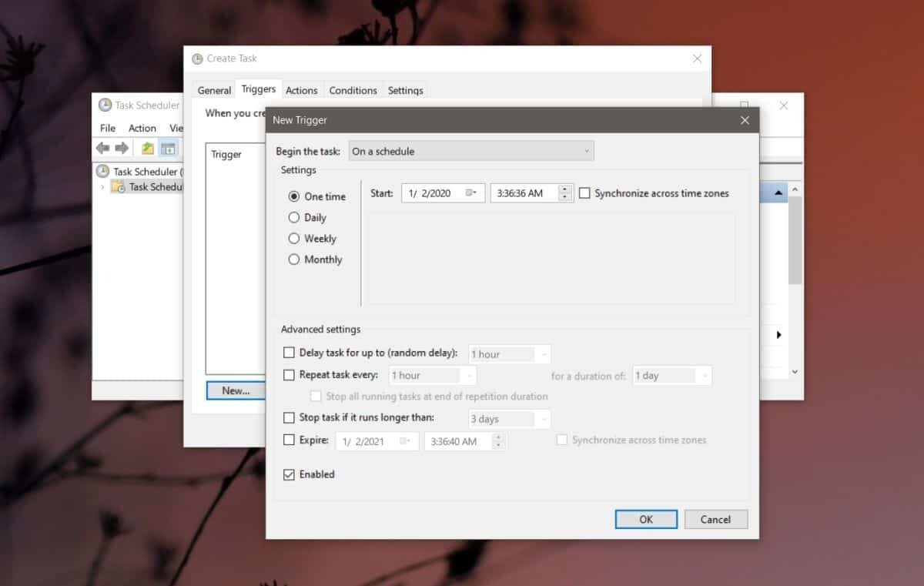Click the New trigger button
The image size is (924, 586).
[235, 390]
